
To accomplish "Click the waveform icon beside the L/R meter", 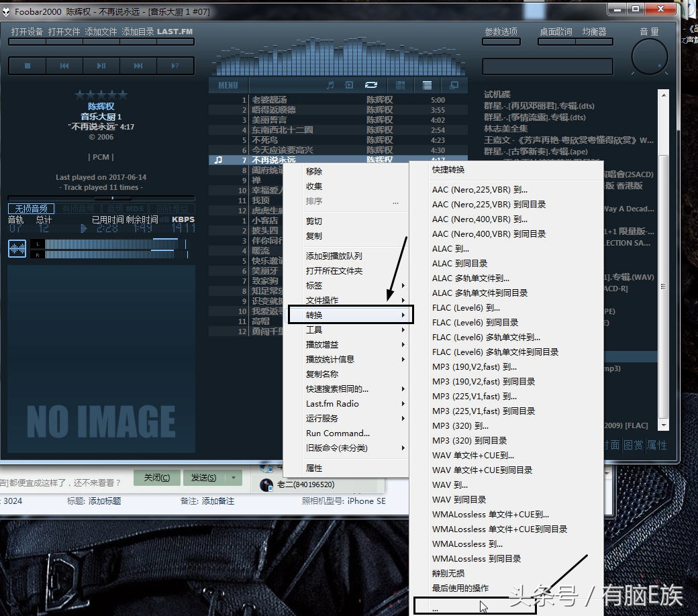I will (x=17, y=249).
